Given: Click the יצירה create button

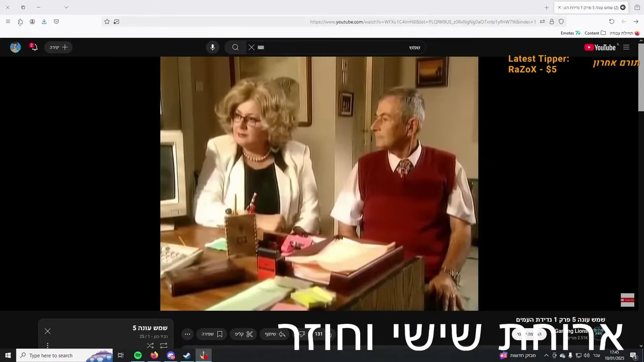Looking at the screenshot, I should [58, 47].
